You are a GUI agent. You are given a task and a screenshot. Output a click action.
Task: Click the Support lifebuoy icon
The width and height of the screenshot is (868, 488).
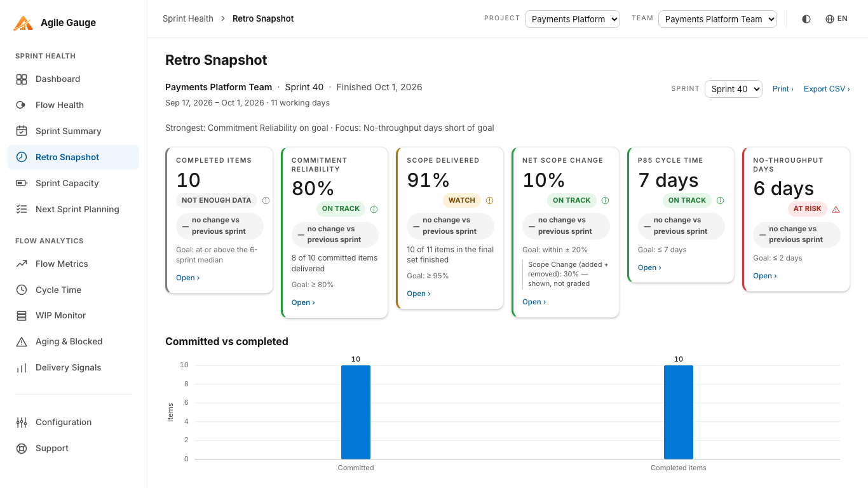[x=22, y=449]
